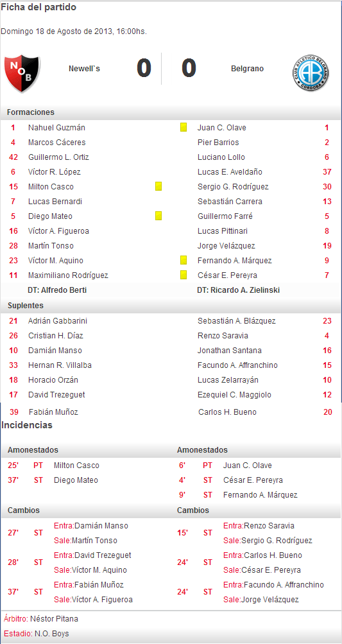Click DT: Ricardo A. Zielinski coach name
342x644 pixels.
(x=239, y=290)
